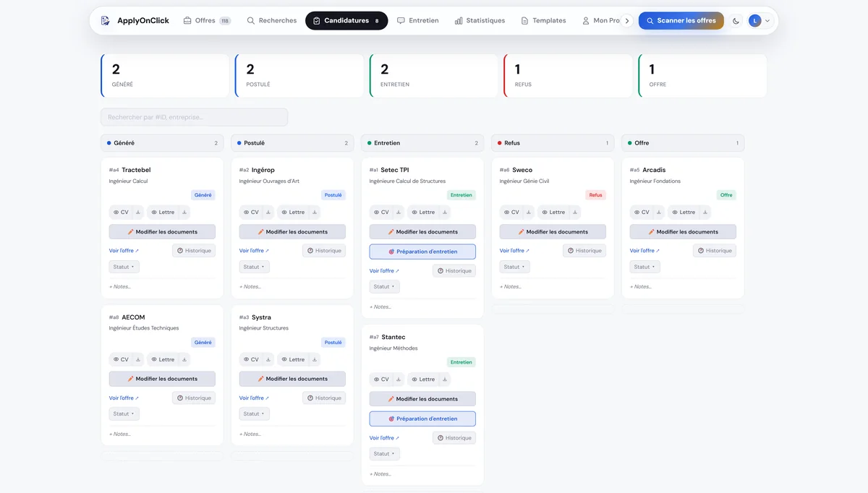Preview the letter on the Arcadis card
The height and width of the screenshot is (493, 868).
[x=684, y=213]
